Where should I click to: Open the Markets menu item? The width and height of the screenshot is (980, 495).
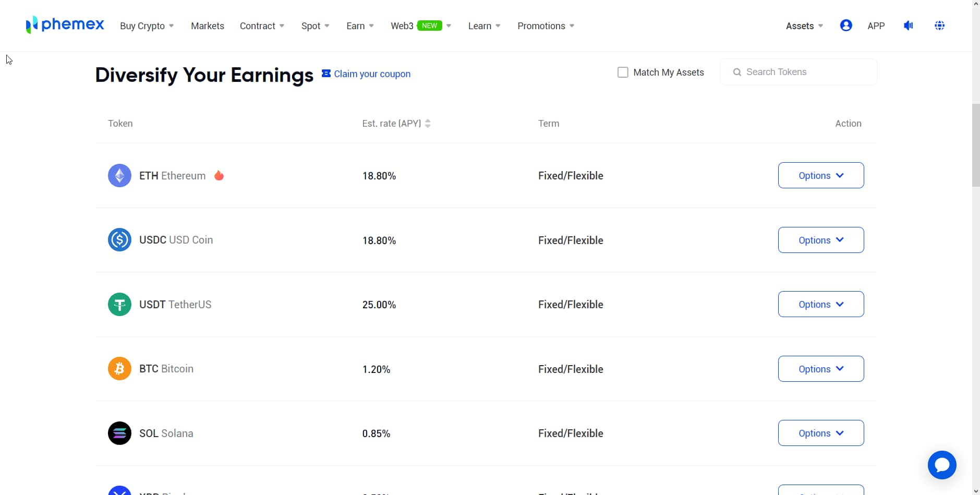click(x=207, y=26)
